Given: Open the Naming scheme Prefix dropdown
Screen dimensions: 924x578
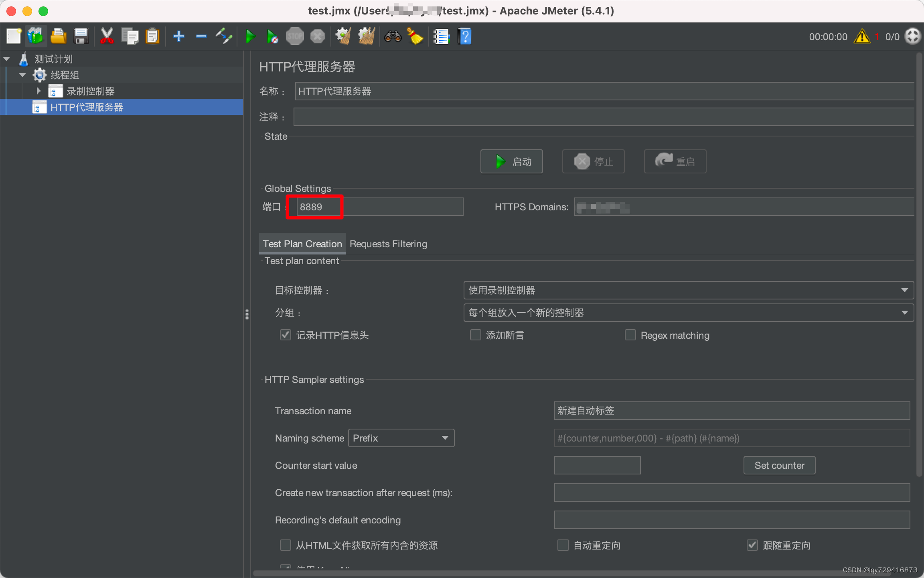Looking at the screenshot, I should 401,438.
